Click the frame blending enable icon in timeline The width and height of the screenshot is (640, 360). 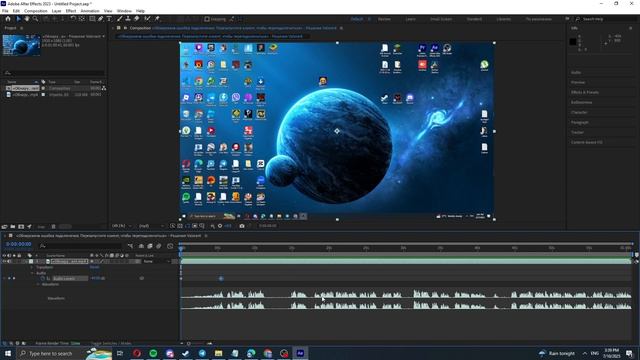tap(150, 246)
